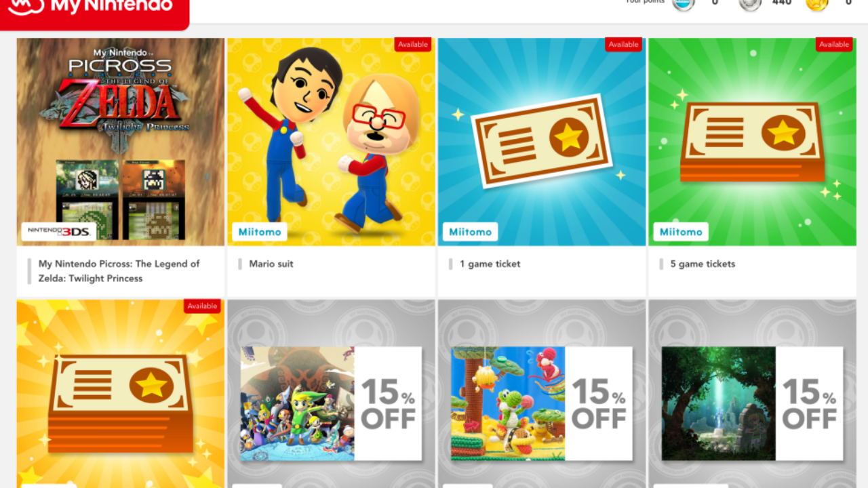868x488 pixels.
Task: Open My Nintendo Picross Zelda reward title
Action: [119, 271]
